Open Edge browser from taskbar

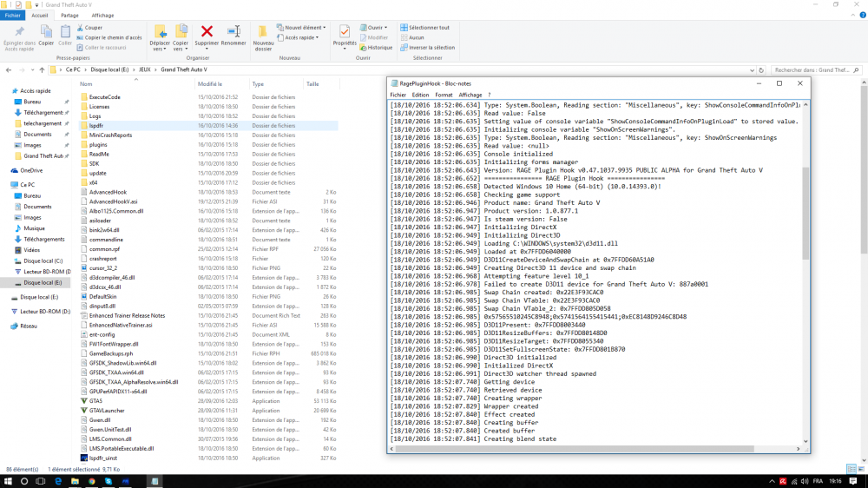(x=58, y=481)
